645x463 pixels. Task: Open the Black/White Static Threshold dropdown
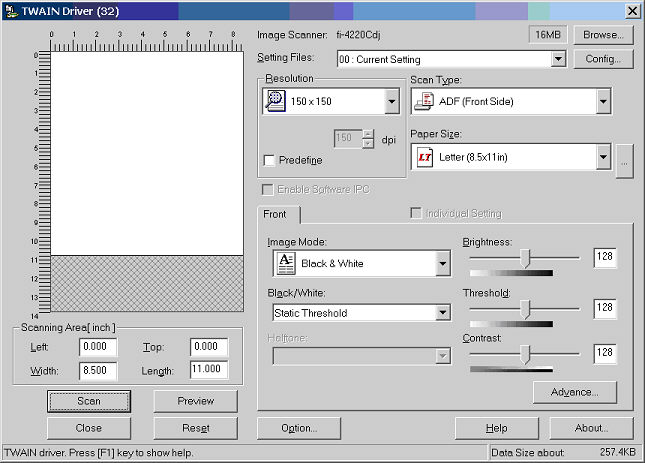coord(442,313)
